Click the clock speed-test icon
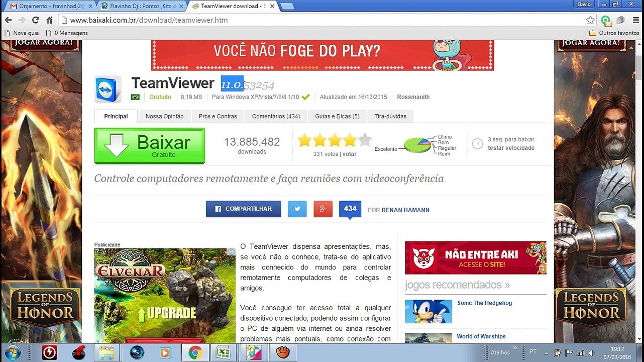 pos(478,144)
